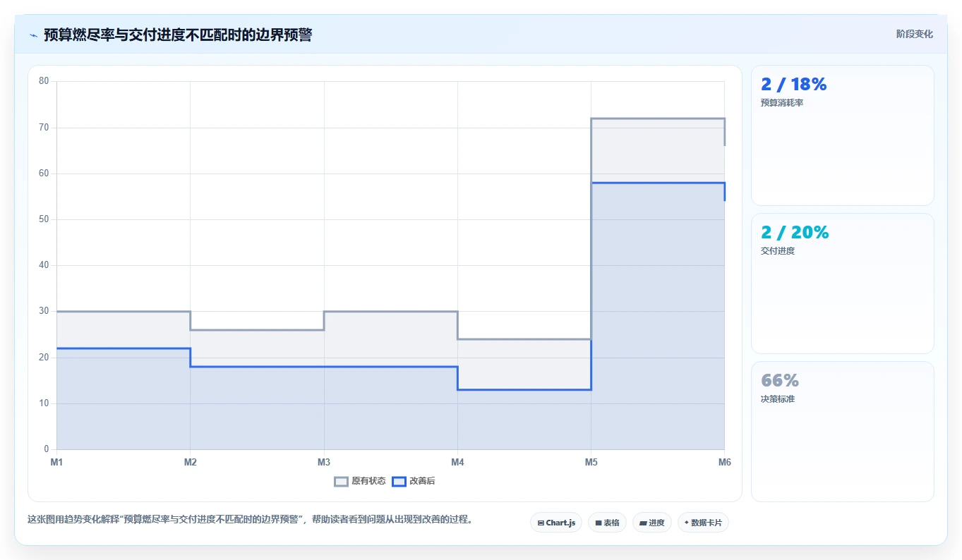Click the 30 y-axis label
This screenshot has width=962, height=560.
coord(44,311)
